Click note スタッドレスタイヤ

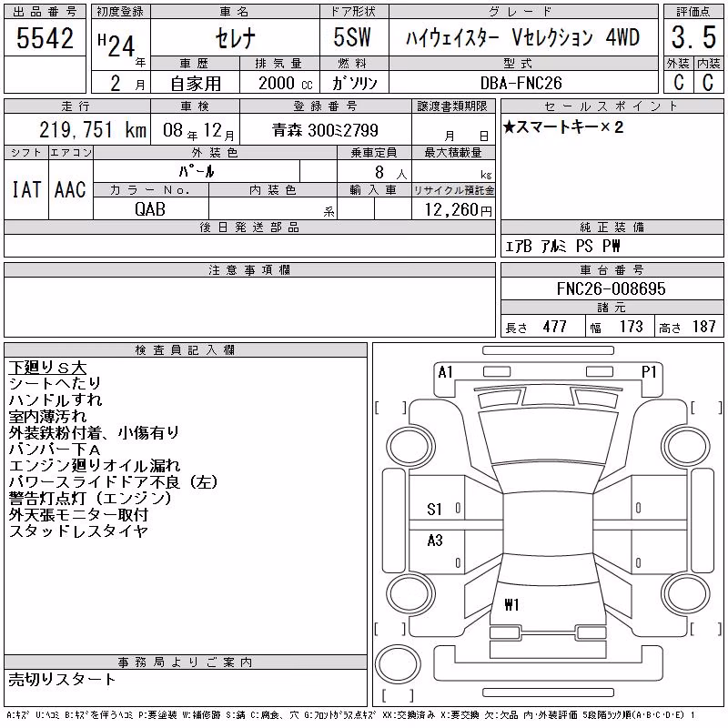click(x=78, y=531)
